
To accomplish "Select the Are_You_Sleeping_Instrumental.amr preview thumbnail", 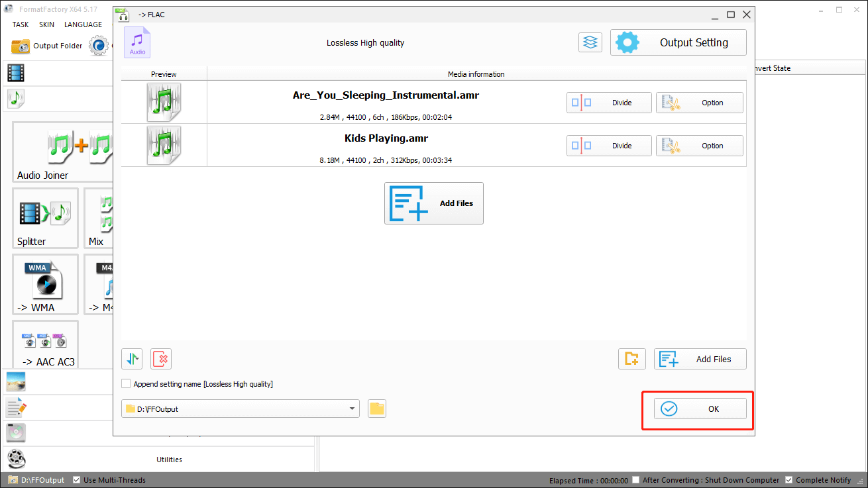I will point(164,102).
